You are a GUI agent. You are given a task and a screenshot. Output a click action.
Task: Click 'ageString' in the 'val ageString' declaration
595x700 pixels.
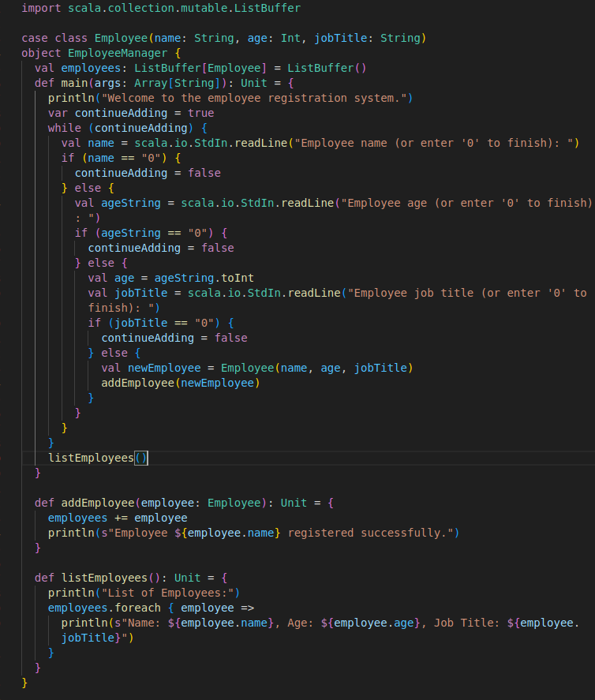[130, 203]
